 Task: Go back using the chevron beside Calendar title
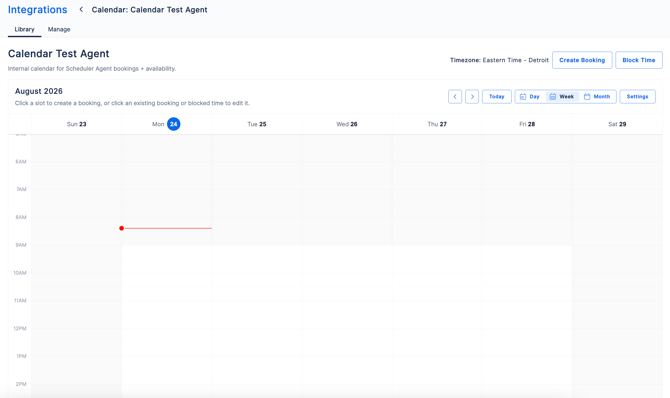81,9
